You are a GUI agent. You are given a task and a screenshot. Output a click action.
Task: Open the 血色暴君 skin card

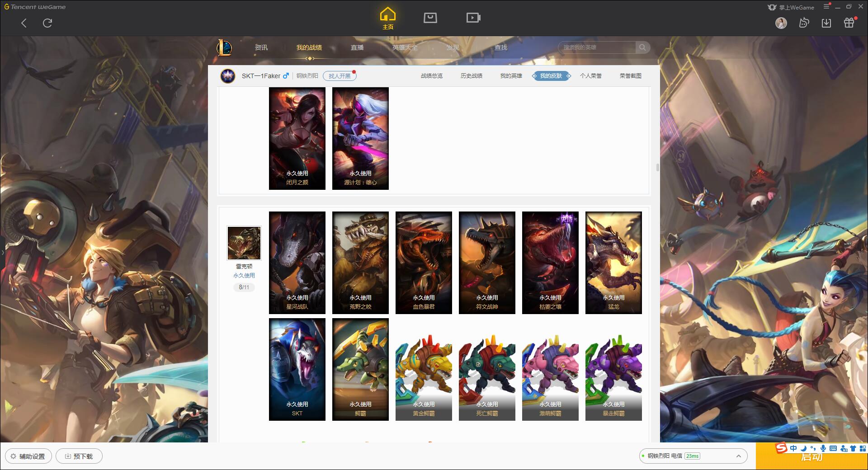(424, 263)
